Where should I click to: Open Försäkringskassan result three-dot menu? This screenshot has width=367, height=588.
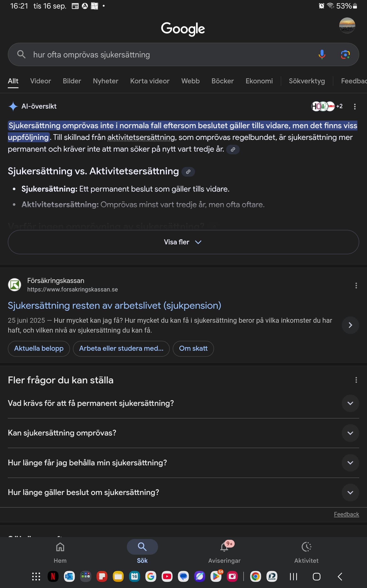coord(356,286)
